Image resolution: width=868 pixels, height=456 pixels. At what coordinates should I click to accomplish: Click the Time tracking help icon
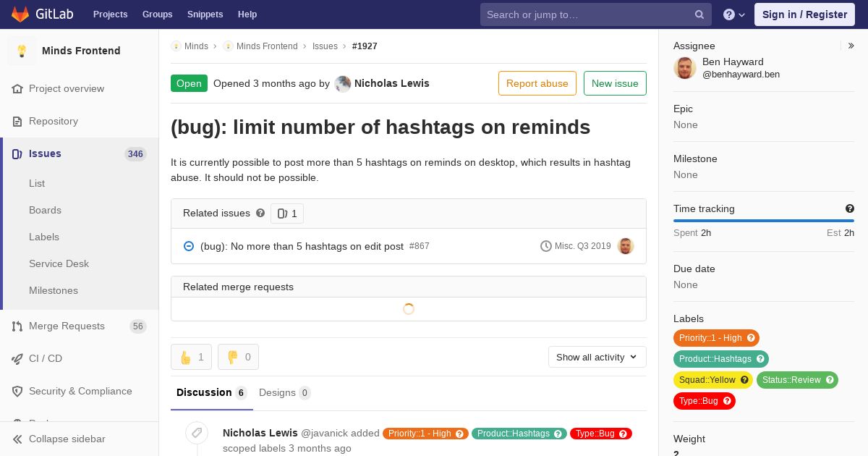click(x=850, y=208)
